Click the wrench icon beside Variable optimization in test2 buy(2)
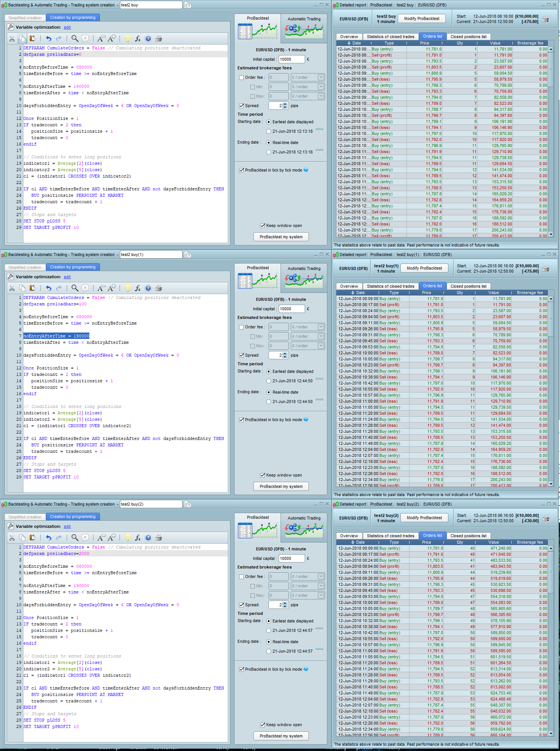Viewport: 560px width, 751px height. [x=11, y=526]
